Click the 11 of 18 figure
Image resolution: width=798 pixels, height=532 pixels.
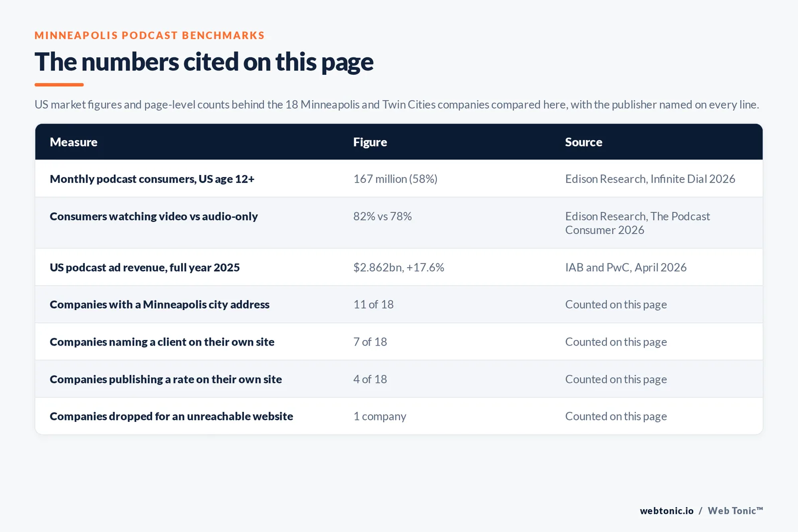pos(374,305)
